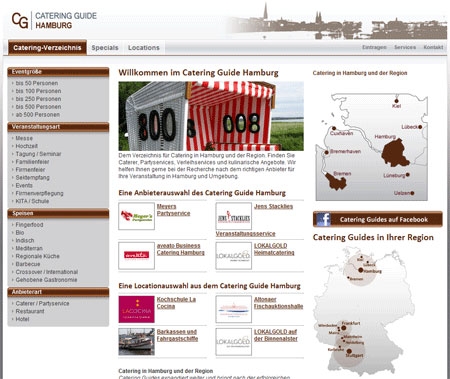Choose Indisch under Speisen
The image size is (450, 379).
[25, 240]
